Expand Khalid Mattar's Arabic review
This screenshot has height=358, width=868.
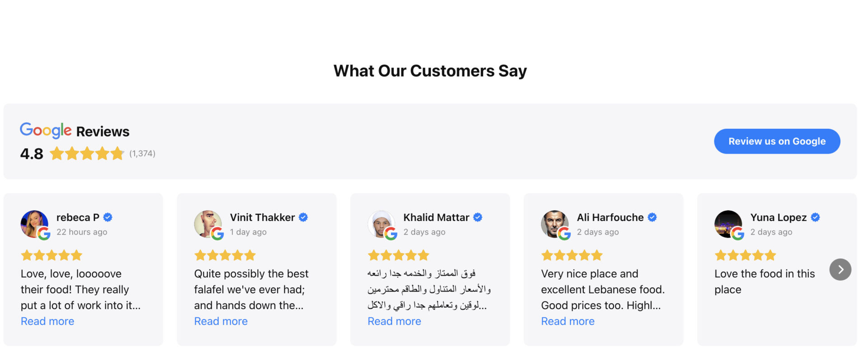click(x=394, y=321)
